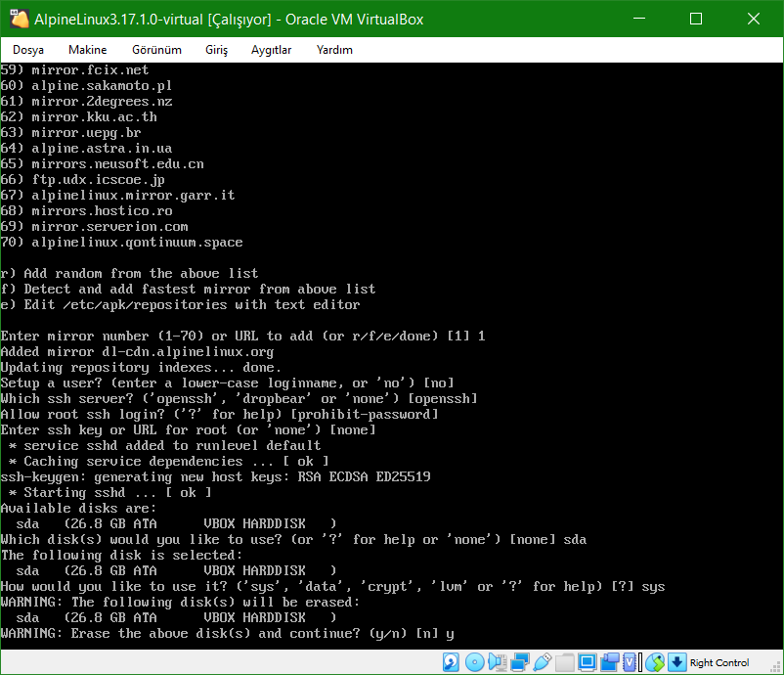Click the line '67) alpinelinux.mirror.garr.it'

pyautogui.click(x=117, y=195)
